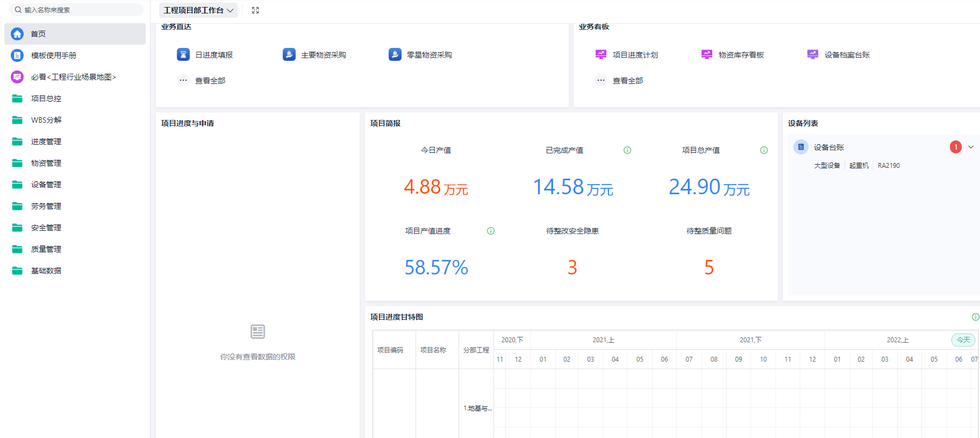Click the red badge showing 1
Screen dimensions: 980x438
(x=956, y=147)
